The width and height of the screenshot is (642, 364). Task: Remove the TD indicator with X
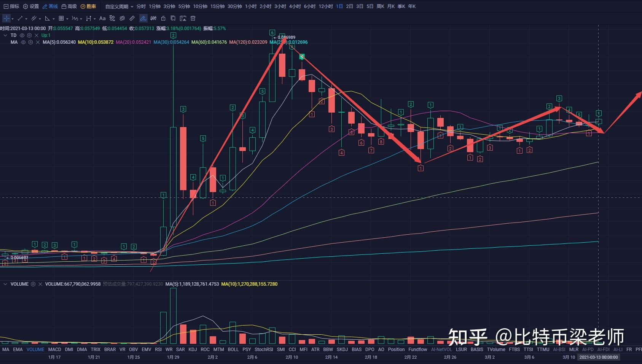pos(37,35)
